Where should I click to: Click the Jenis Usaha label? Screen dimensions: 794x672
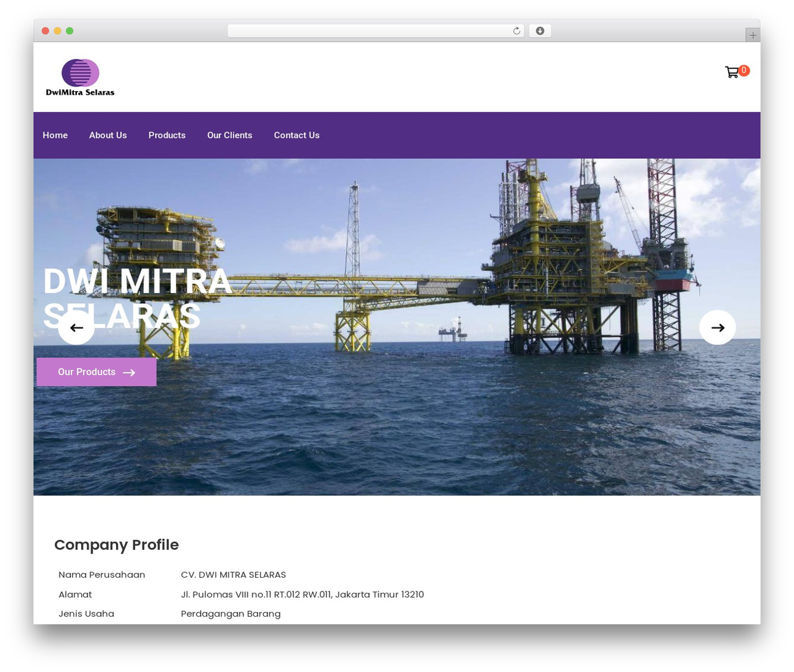pyautogui.click(x=86, y=614)
